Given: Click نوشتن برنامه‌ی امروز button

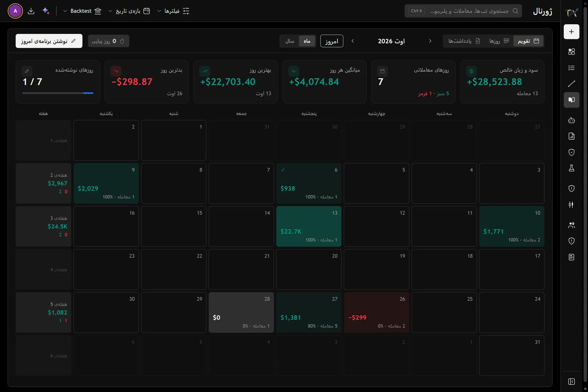Looking at the screenshot, I should pos(49,41).
